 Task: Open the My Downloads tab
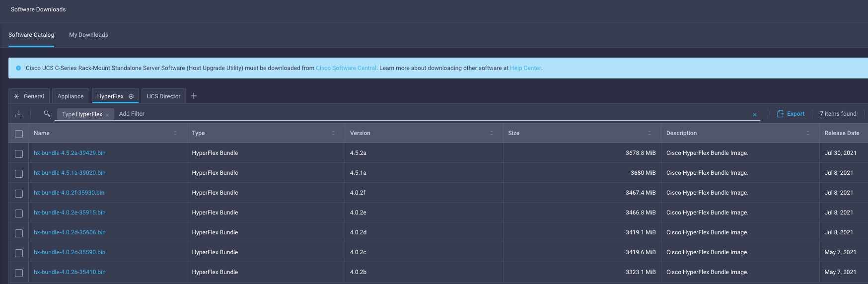(x=88, y=35)
